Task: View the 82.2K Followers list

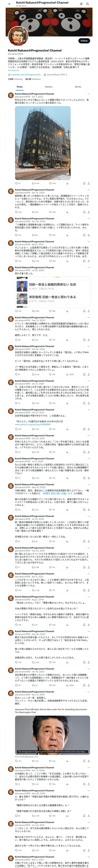Action: [x=33, y=79]
